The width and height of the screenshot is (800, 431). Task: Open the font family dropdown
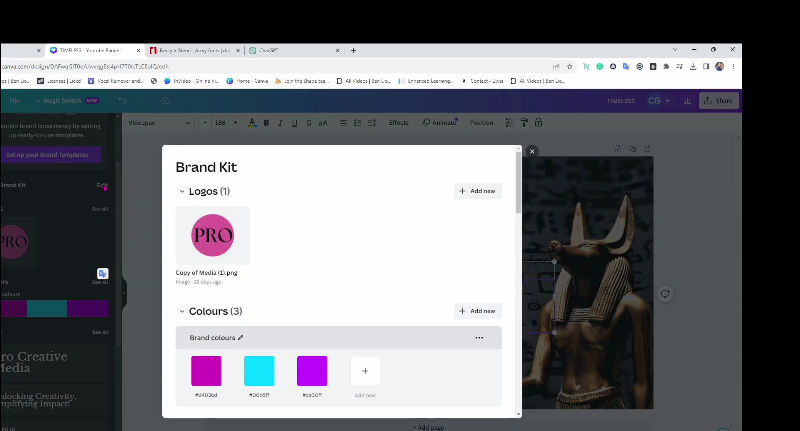coord(160,123)
